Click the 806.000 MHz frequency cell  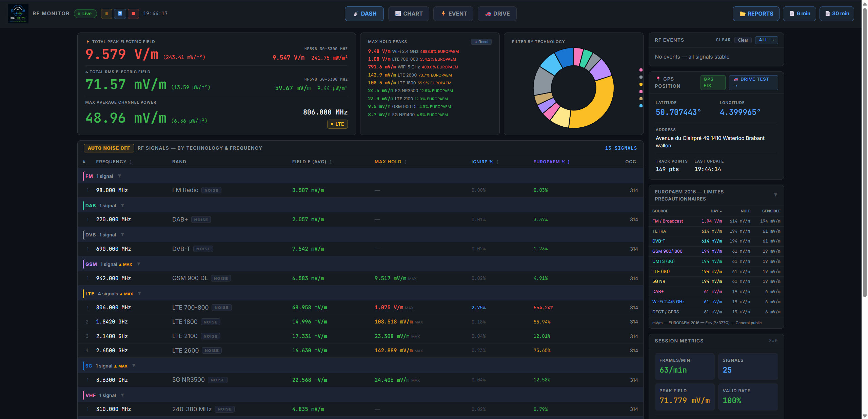point(113,308)
